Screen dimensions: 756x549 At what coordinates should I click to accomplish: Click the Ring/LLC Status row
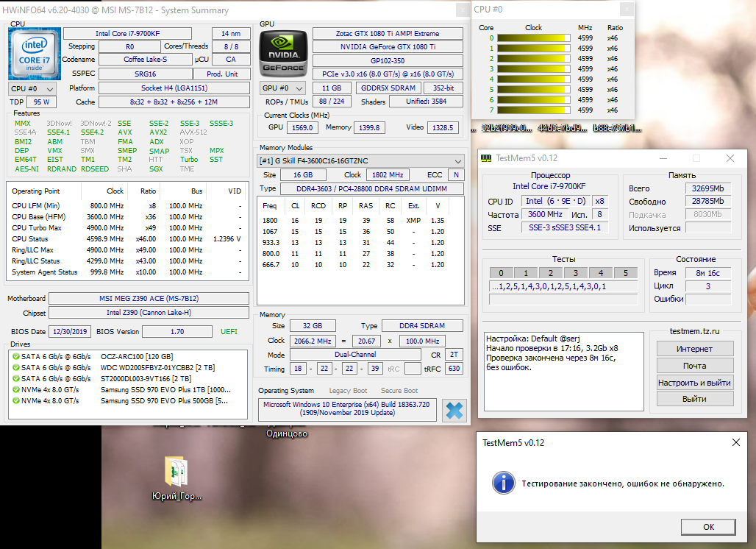tap(126, 261)
